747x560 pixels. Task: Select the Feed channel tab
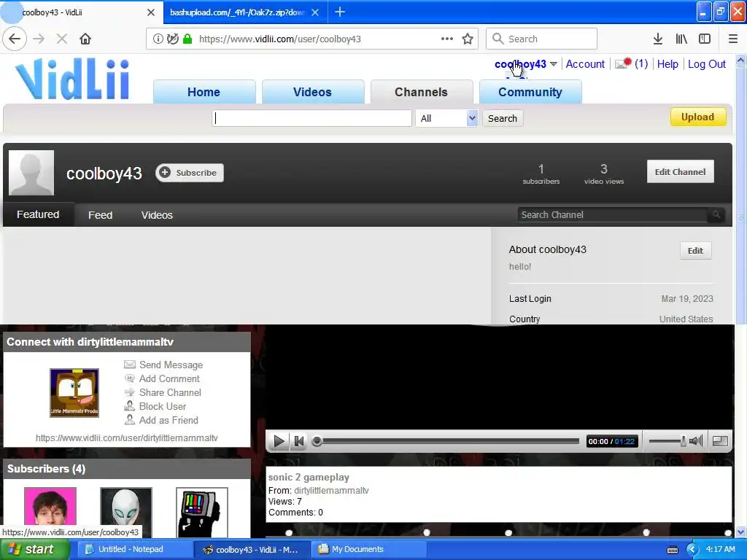click(100, 215)
